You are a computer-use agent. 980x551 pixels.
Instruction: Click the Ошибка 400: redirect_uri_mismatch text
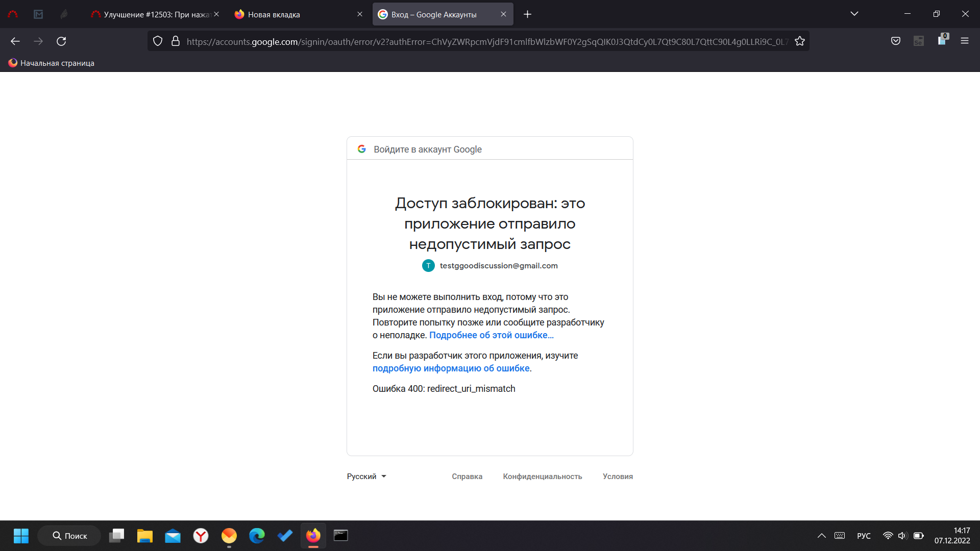[x=444, y=389]
